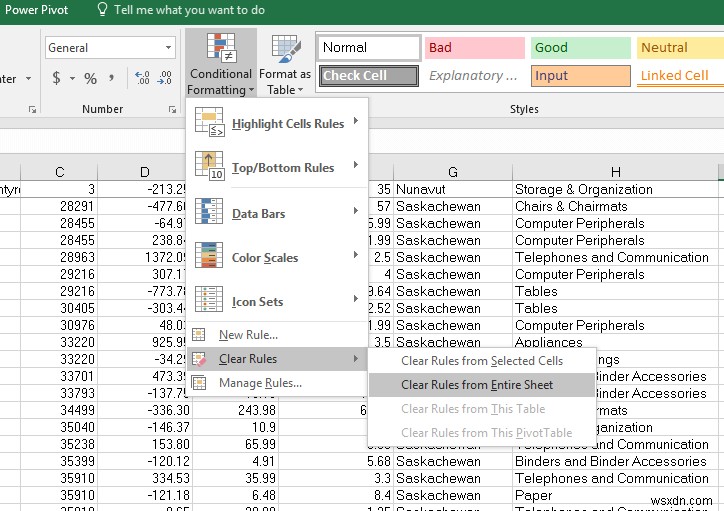Expand Top/Bottom Rules submenu arrow
This screenshot has width=724, height=511.
point(356,165)
